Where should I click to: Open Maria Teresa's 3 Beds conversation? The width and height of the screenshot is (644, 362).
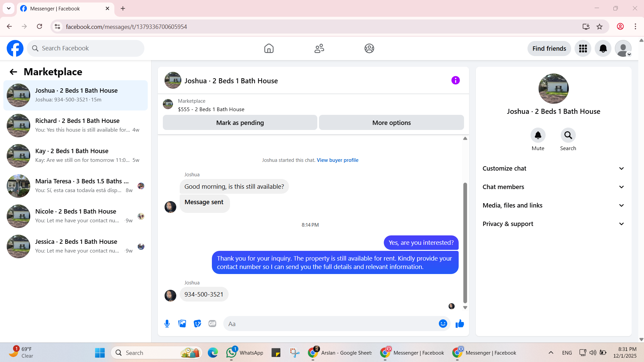(76, 186)
